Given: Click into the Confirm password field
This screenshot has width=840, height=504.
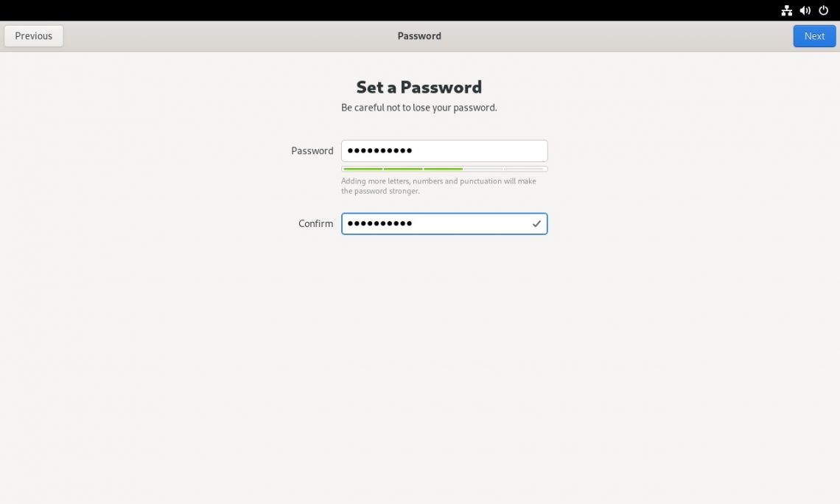Looking at the screenshot, I should coord(436,224).
